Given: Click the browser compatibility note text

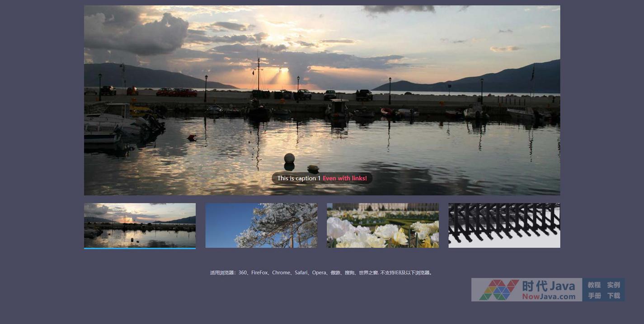Looking at the screenshot, I should pyautogui.click(x=321, y=273).
